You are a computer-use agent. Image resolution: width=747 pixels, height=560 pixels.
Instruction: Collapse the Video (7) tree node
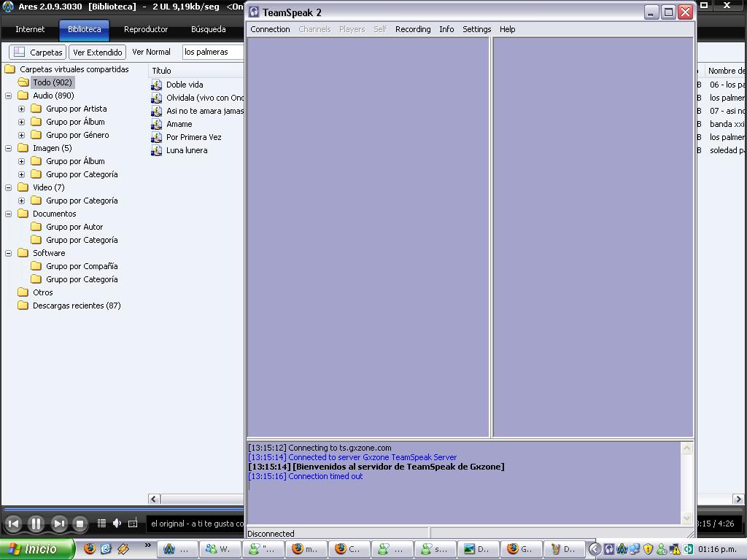click(x=9, y=187)
